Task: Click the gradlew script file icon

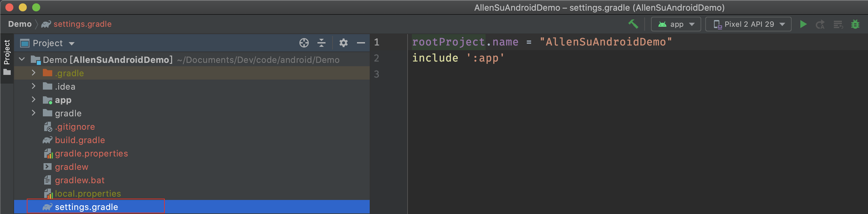Action: (48, 167)
